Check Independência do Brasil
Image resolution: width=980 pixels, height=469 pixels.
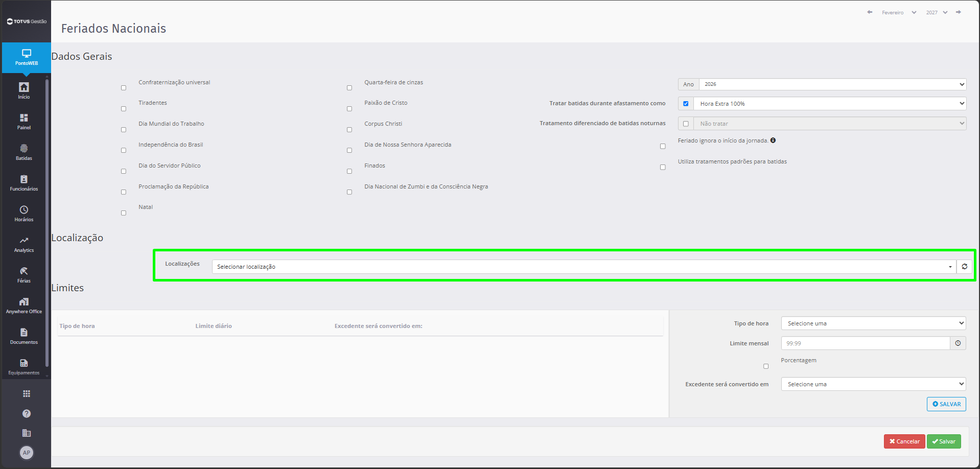pos(124,150)
